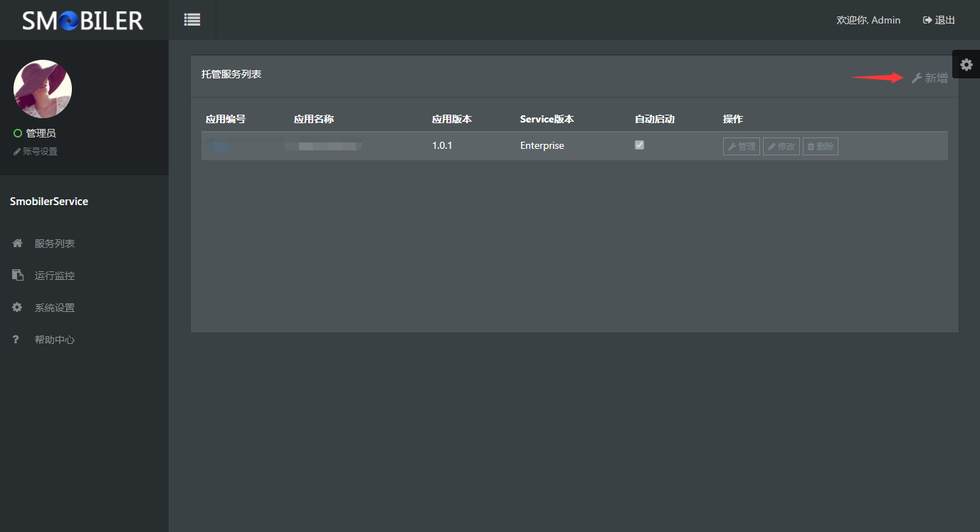Click the administrator avatar picture
Screen dimensions: 980x532
[43, 89]
